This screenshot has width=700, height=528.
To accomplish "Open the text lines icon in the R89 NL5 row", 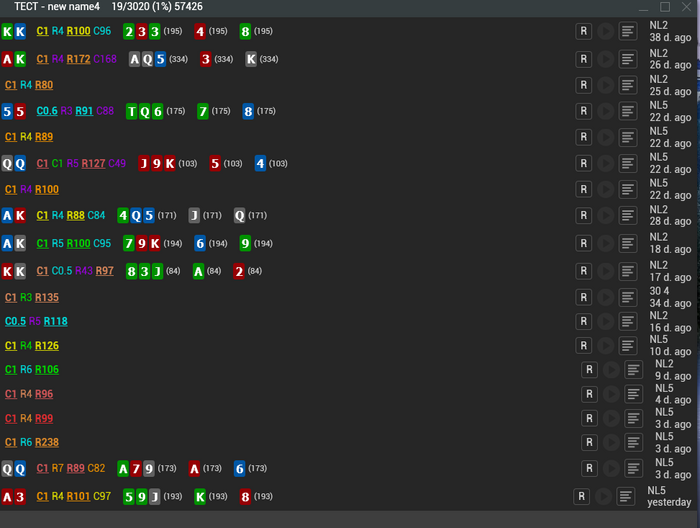I will [x=628, y=137].
